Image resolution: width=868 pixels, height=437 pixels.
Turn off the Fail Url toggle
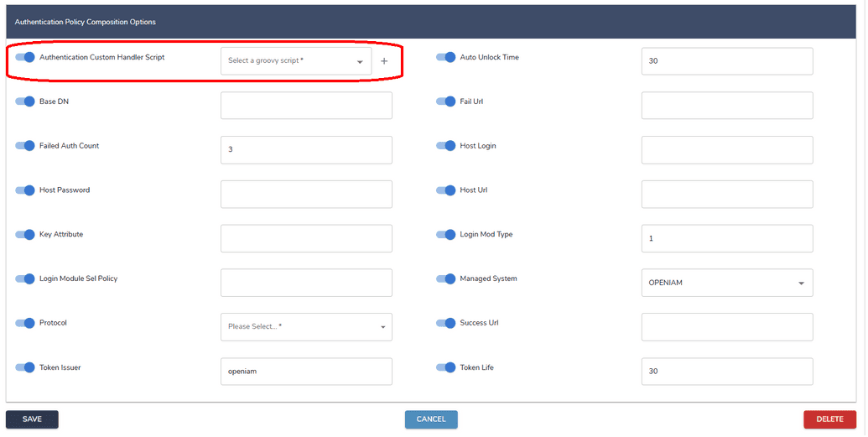[x=446, y=101]
